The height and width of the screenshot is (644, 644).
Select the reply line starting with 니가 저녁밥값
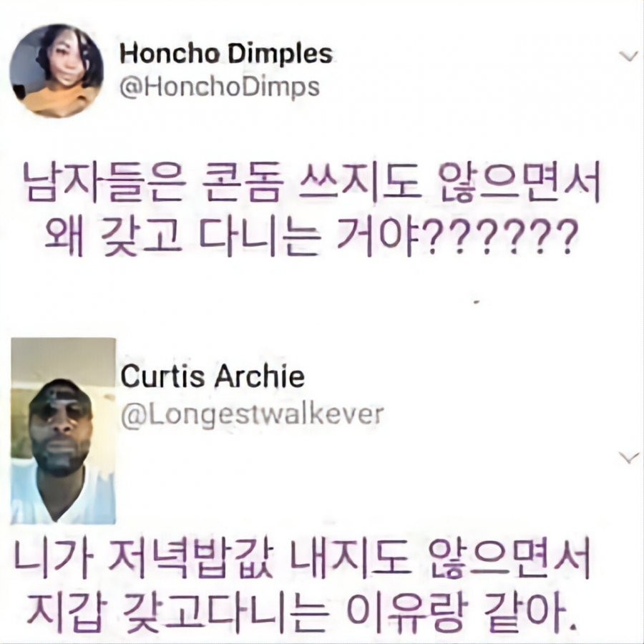pos(302,557)
